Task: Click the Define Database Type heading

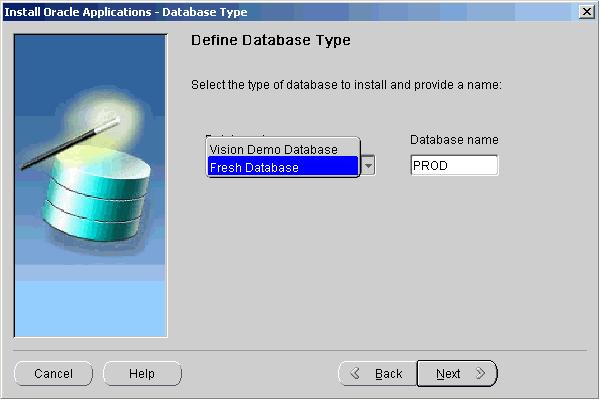Action: tap(271, 40)
